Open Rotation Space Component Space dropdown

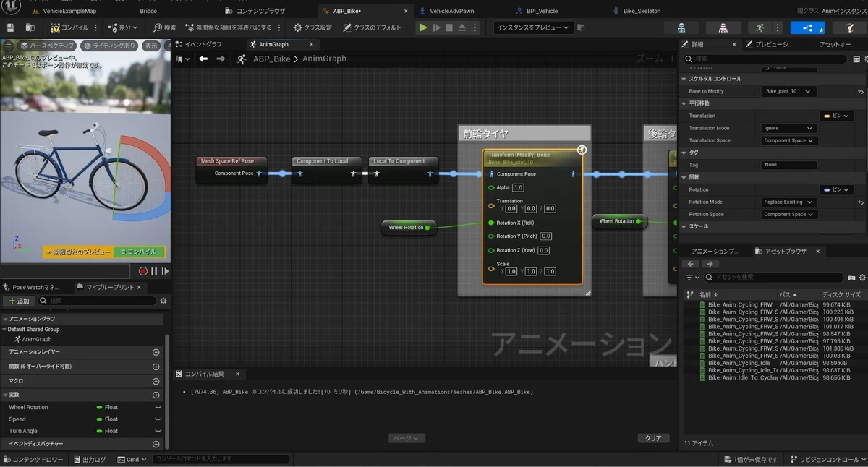(x=790, y=214)
